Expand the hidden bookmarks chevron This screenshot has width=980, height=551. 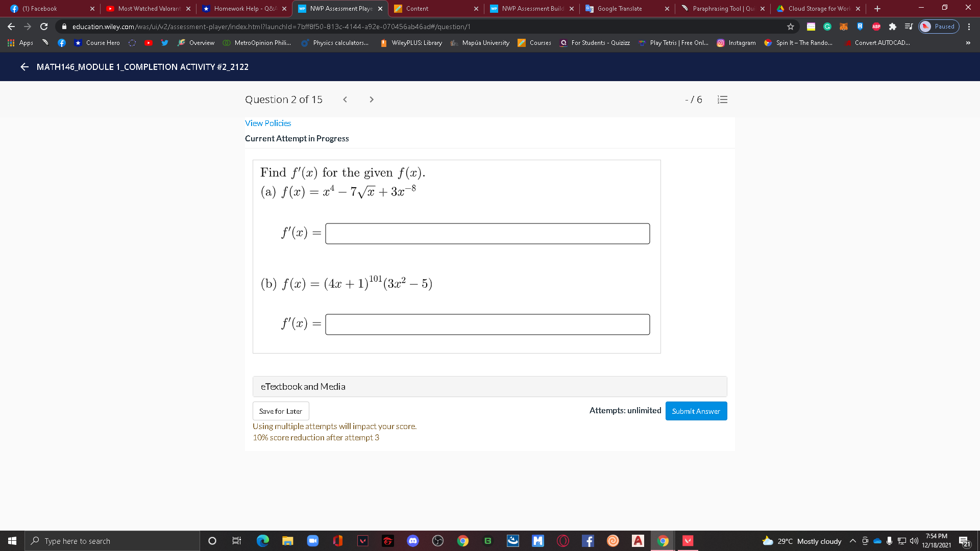point(968,43)
